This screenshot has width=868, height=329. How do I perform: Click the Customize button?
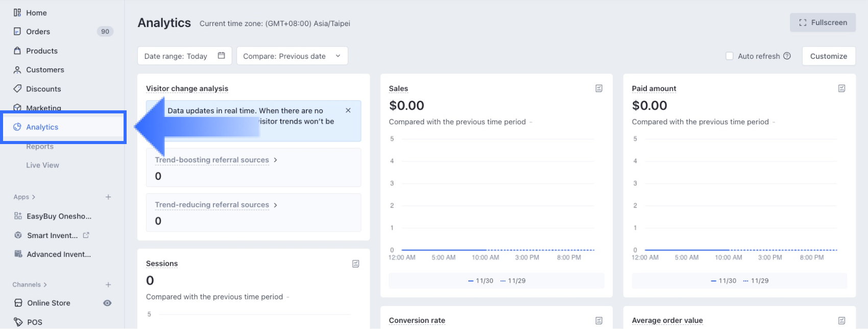click(828, 56)
